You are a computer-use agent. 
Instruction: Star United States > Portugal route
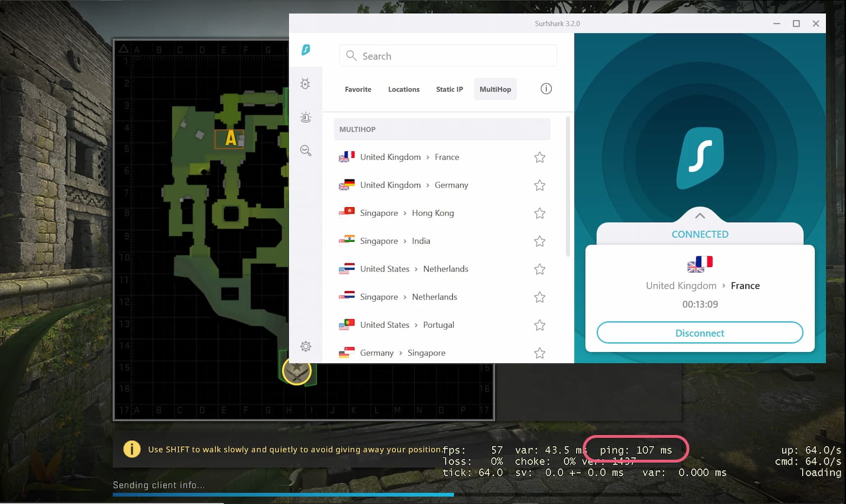click(x=540, y=325)
